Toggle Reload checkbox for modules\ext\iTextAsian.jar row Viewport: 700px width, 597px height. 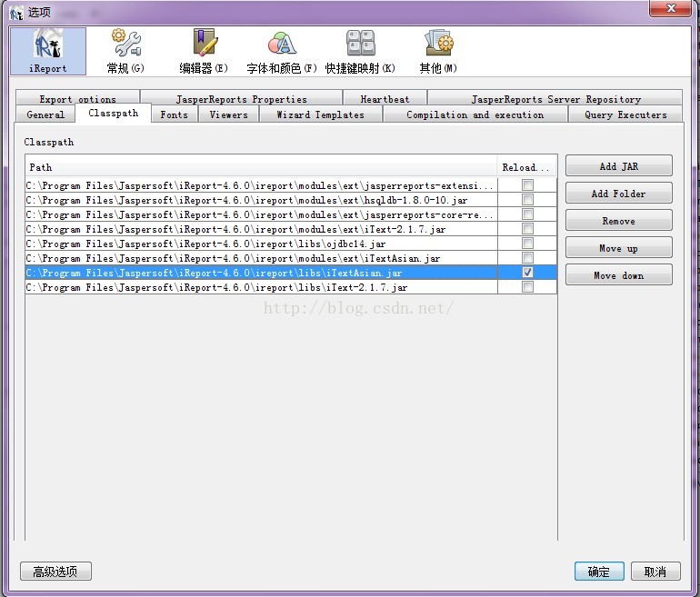pyautogui.click(x=527, y=258)
